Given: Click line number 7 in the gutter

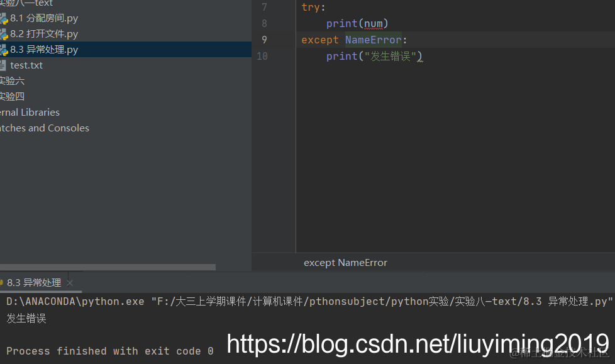Looking at the screenshot, I should coord(264,7).
